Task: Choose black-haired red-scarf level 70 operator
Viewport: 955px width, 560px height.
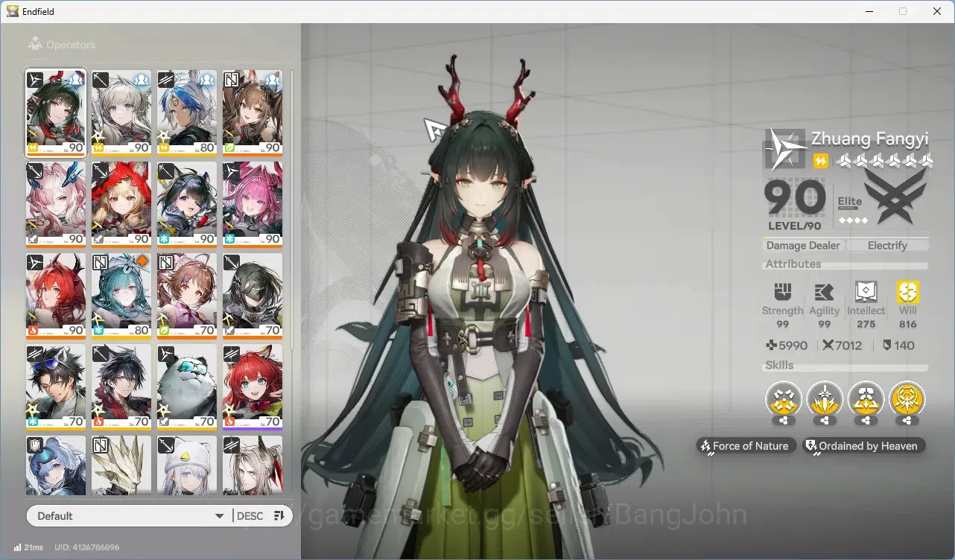Action: pos(121,387)
